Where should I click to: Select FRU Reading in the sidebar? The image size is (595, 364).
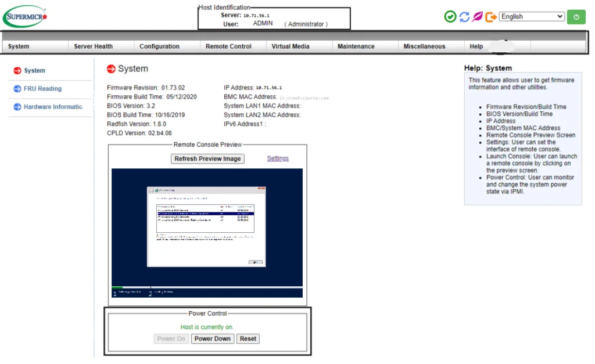click(42, 89)
